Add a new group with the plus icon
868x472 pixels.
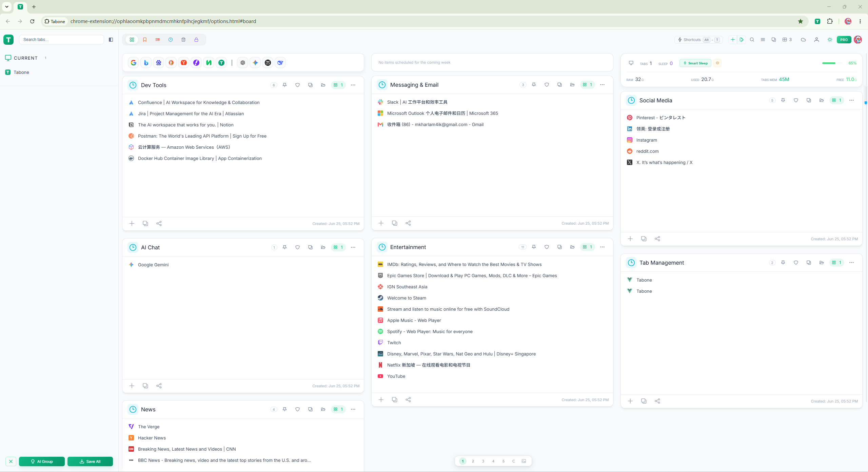click(733, 40)
